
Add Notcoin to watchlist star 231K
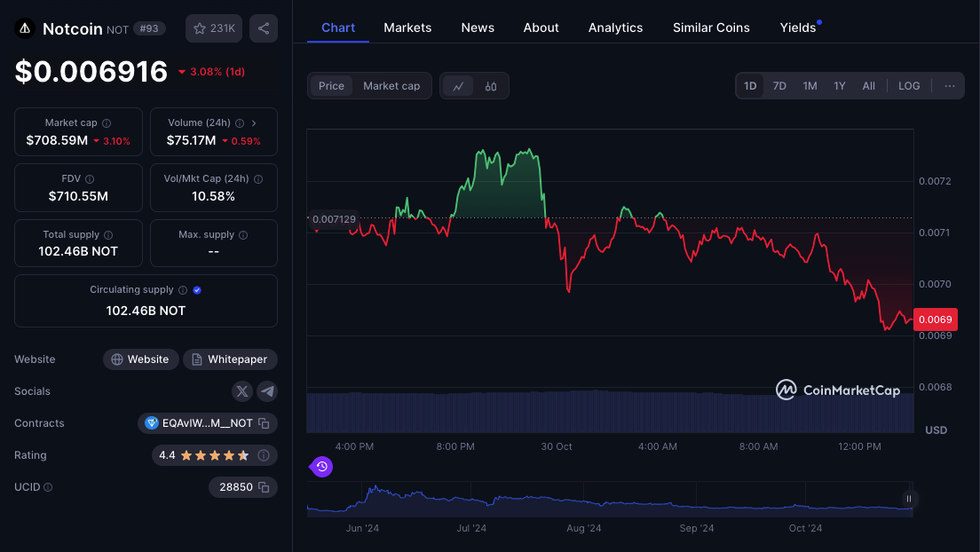click(x=214, y=28)
